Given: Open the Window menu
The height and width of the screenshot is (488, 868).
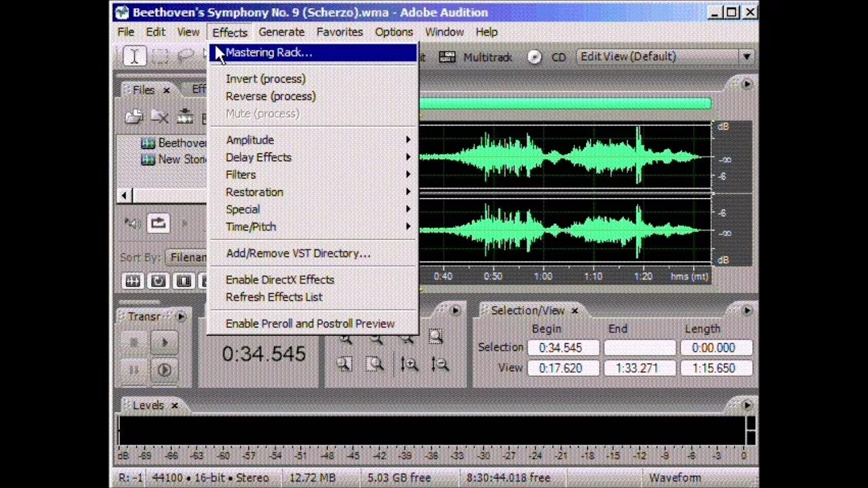Looking at the screenshot, I should pos(444,32).
